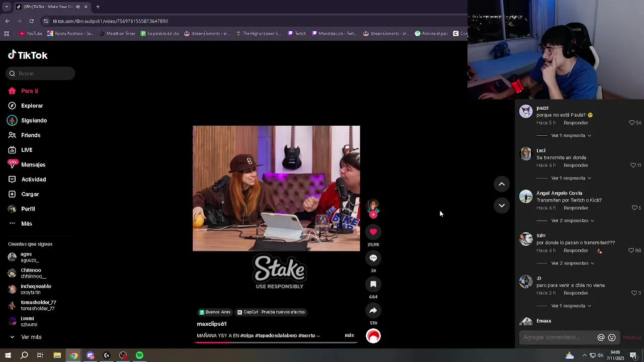This screenshot has width=644, height=362.
Task: Open the YouTube bookmark
Action: point(31,34)
